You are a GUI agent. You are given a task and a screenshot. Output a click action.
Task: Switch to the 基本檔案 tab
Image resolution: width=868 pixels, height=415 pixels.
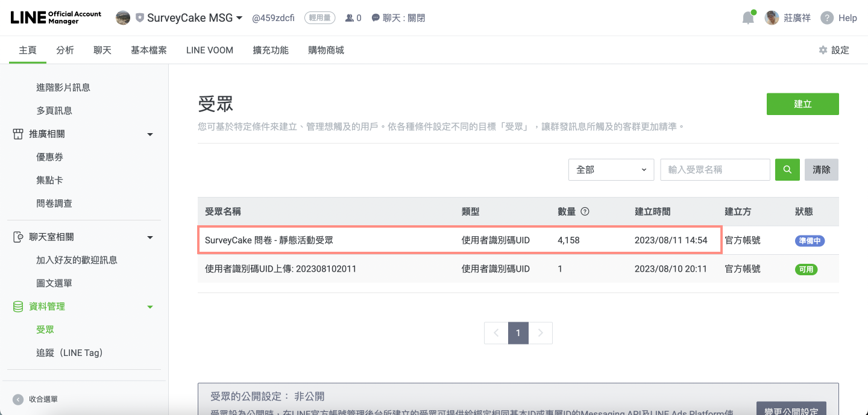click(x=149, y=50)
